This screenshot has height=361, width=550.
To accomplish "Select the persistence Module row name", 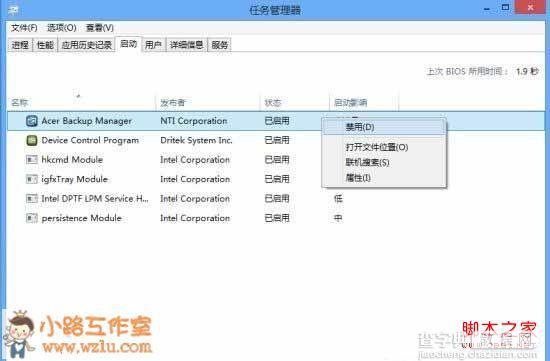I will coord(81,218).
